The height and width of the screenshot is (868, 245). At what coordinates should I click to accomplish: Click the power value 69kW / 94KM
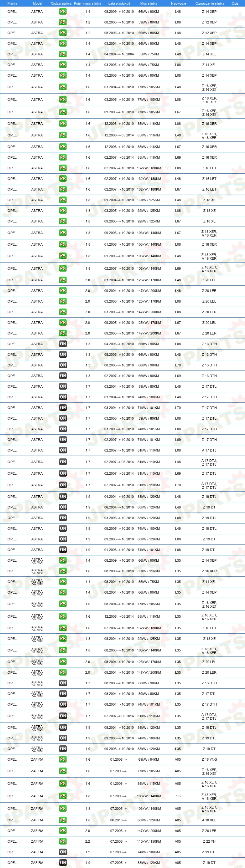(x=149, y=759)
